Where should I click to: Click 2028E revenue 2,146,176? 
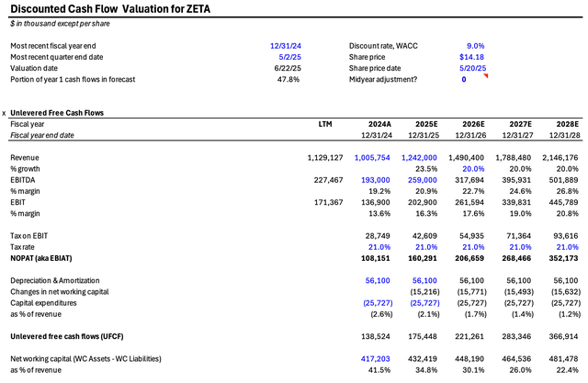coord(560,158)
